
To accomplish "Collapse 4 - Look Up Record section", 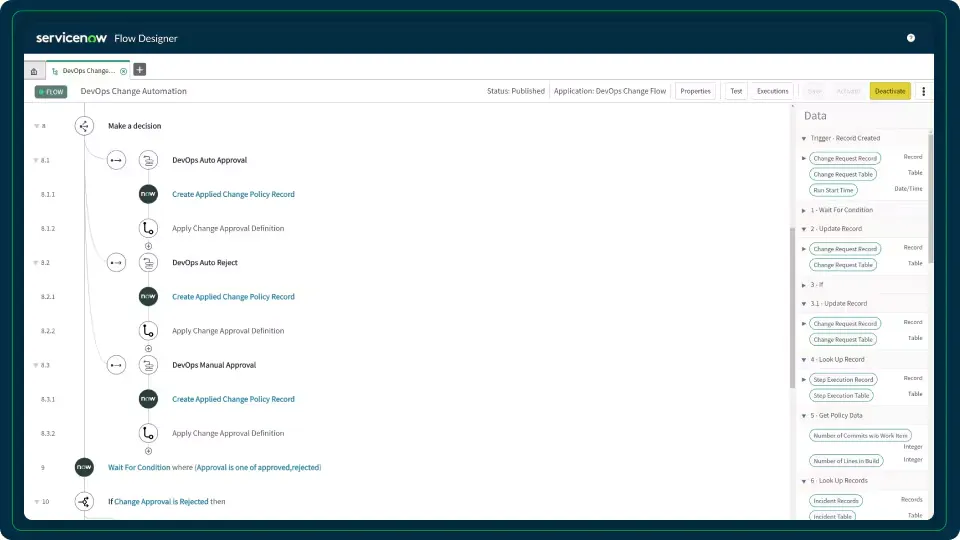I will click(x=804, y=360).
